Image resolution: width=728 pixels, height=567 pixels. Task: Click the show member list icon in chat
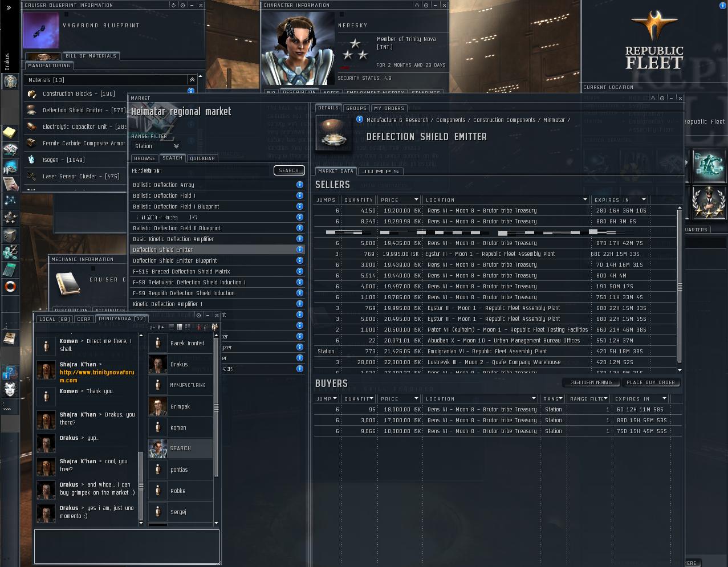click(x=214, y=327)
